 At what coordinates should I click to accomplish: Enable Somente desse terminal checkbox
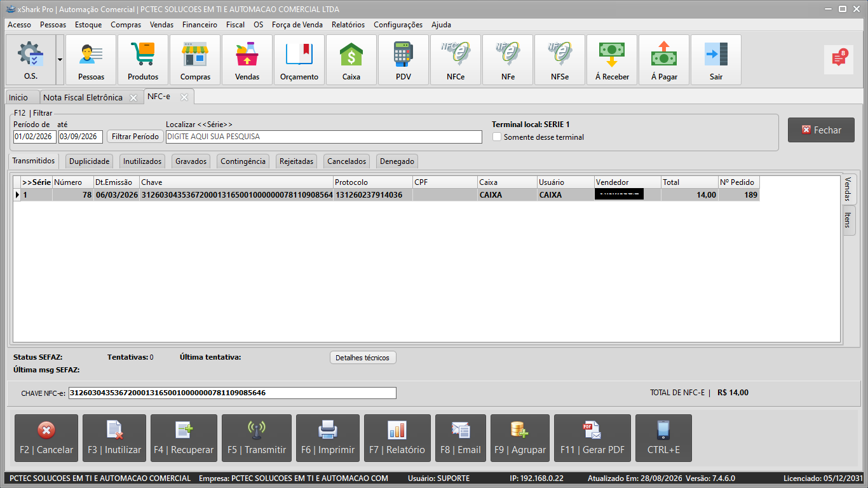click(x=498, y=137)
